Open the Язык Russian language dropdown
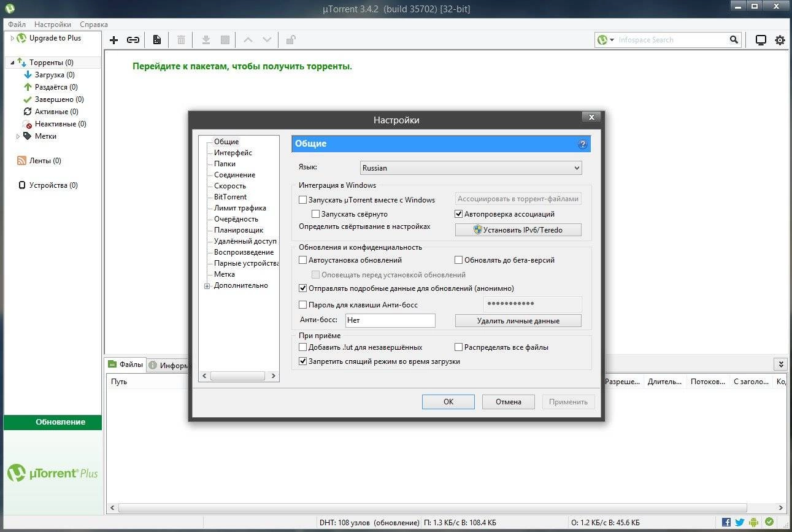Image resolution: width=792 pixels, height=532 pixels. [x=471, y=168]
